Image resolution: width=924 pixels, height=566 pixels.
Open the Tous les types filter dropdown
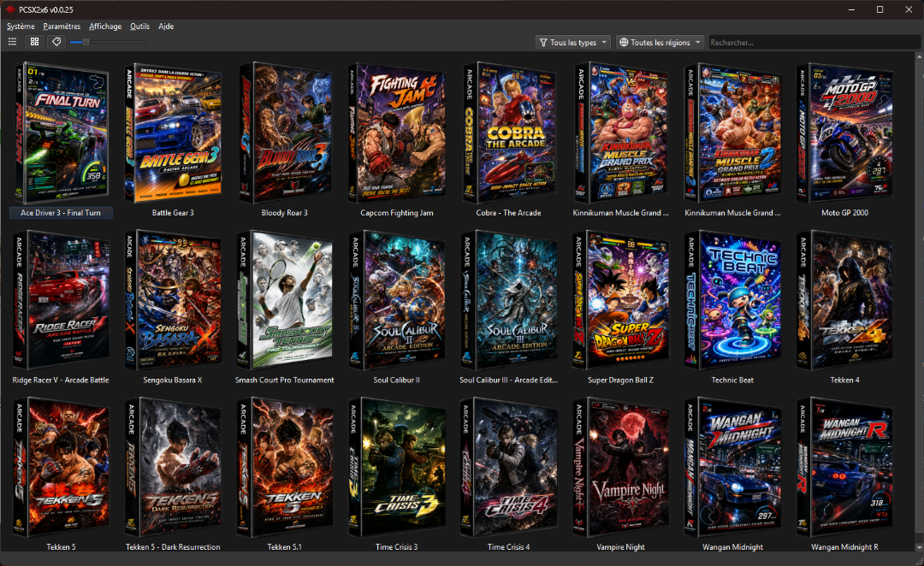point(572,43)
